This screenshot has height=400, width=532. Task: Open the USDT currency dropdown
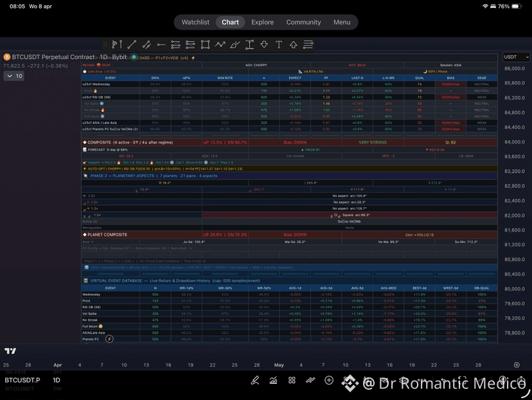coord(516,57)
